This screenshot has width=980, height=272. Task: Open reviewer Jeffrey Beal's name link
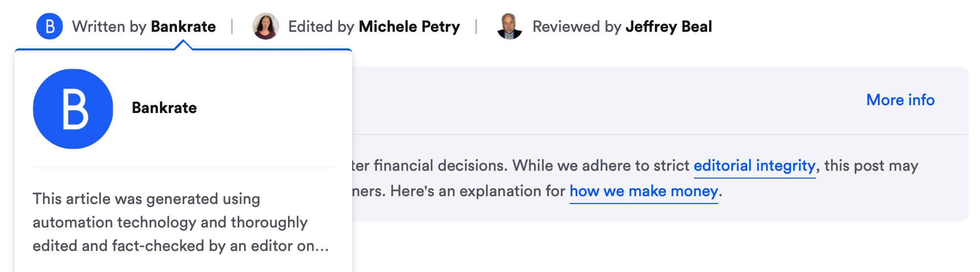(668, 26)
